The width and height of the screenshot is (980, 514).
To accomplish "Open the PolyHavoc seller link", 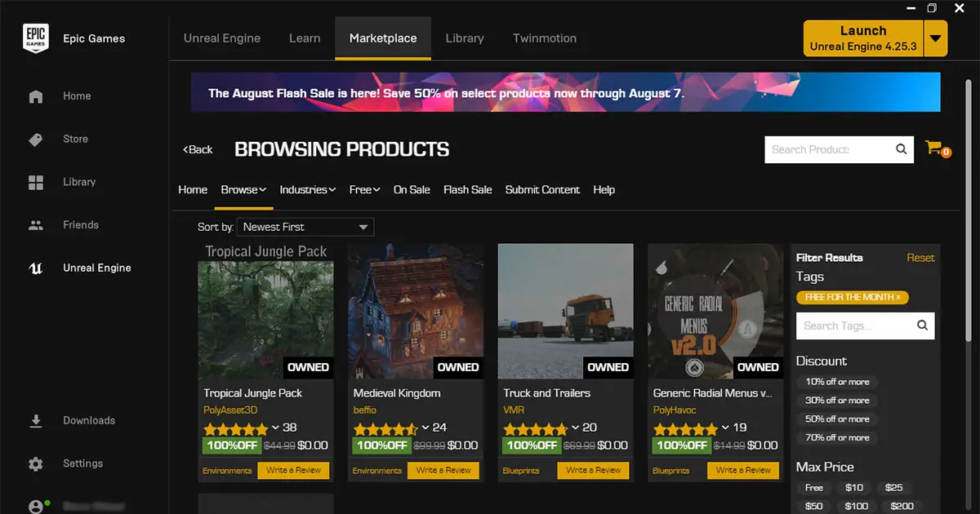I will 674,410.
